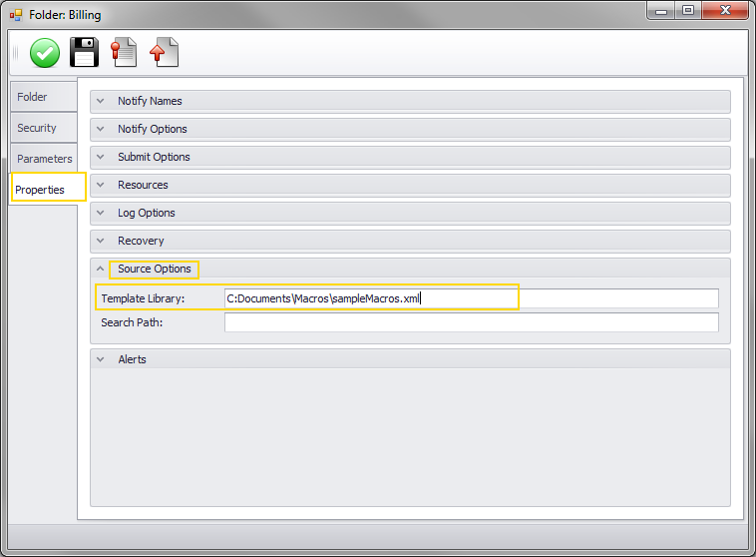Click the green checkmark validate icon
This screenshot has height=557, width=756.
(45, 53)
